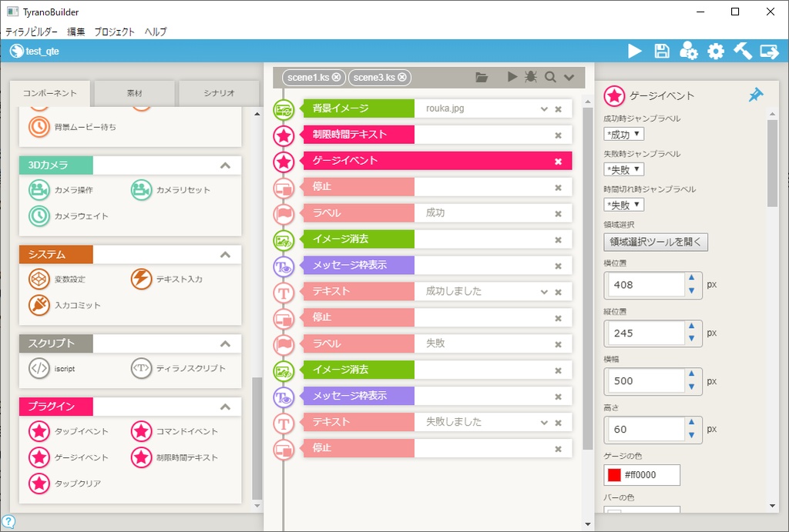This screenshot has height=532, width=789.
Task: Collapse the システム section
Action: 225,254
